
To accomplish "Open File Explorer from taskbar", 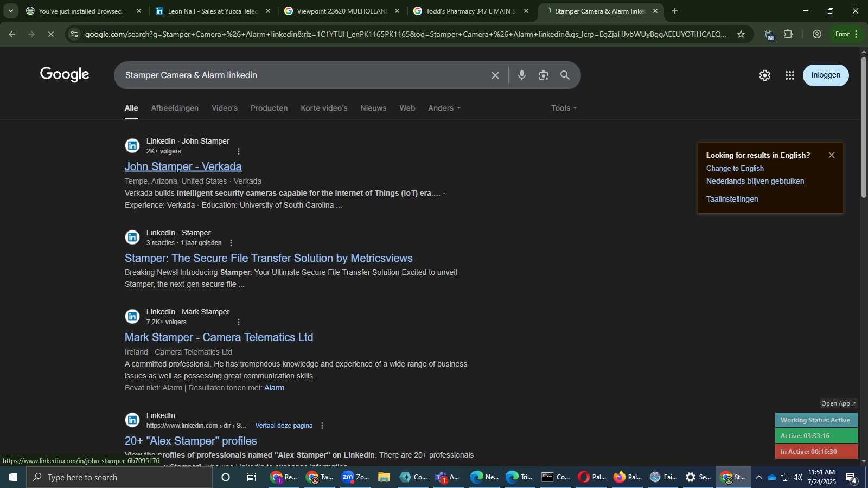I will coord(384,477).
